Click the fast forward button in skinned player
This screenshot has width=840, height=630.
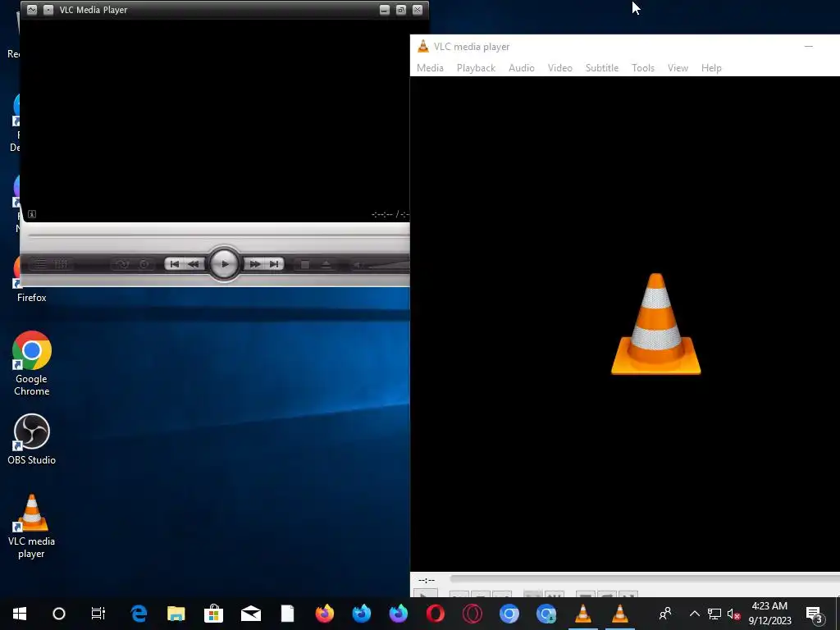[254, 264]
